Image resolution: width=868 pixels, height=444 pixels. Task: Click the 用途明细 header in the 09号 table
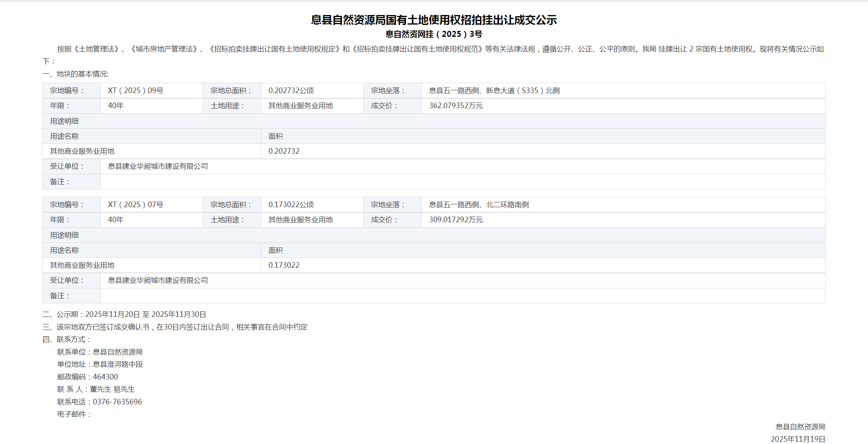64,121
